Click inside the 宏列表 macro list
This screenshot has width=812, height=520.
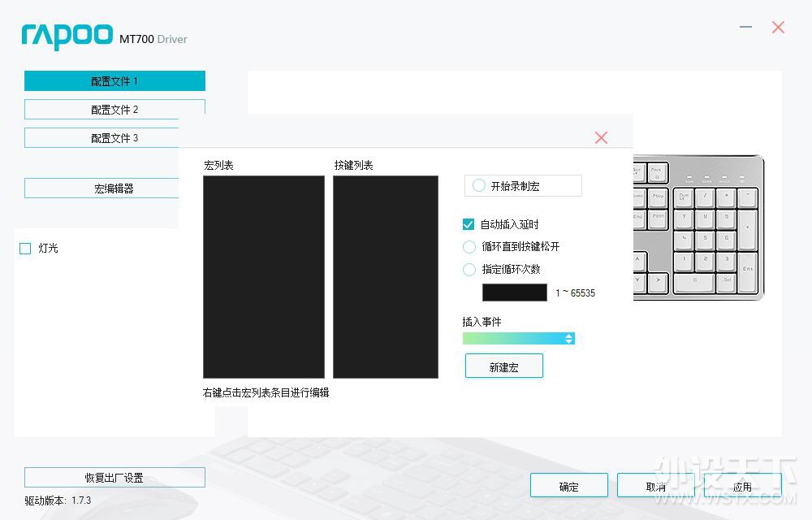pyautogui.click(x=264, y=276)
